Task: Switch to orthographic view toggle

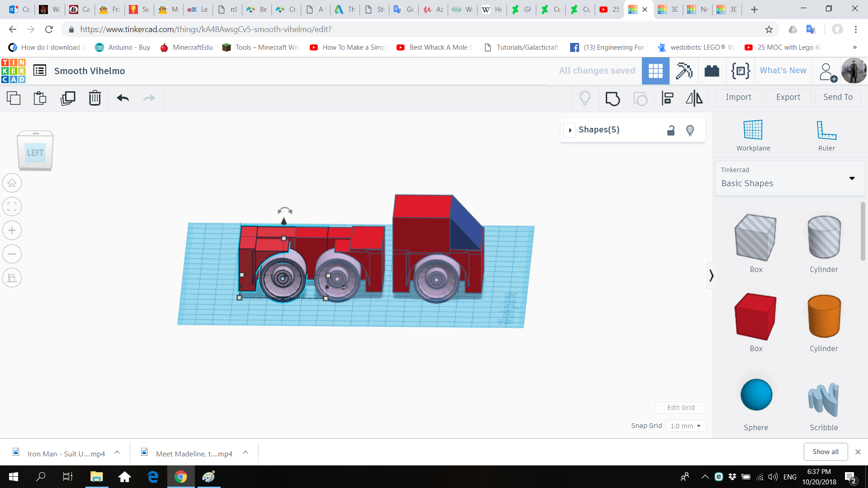Action: (12, 278)
